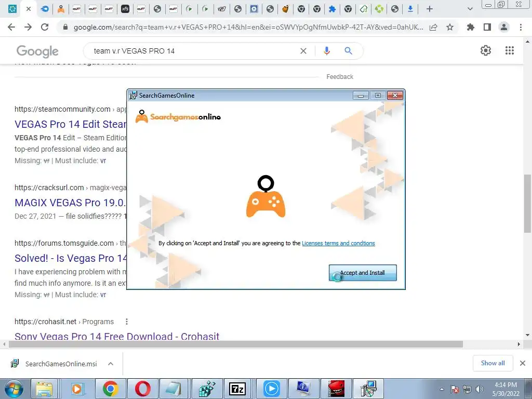Image resolution: width=532 pixels, height=399 pixels.
Task: Open the Chrome three-dot menu
Action: [521, 27]
